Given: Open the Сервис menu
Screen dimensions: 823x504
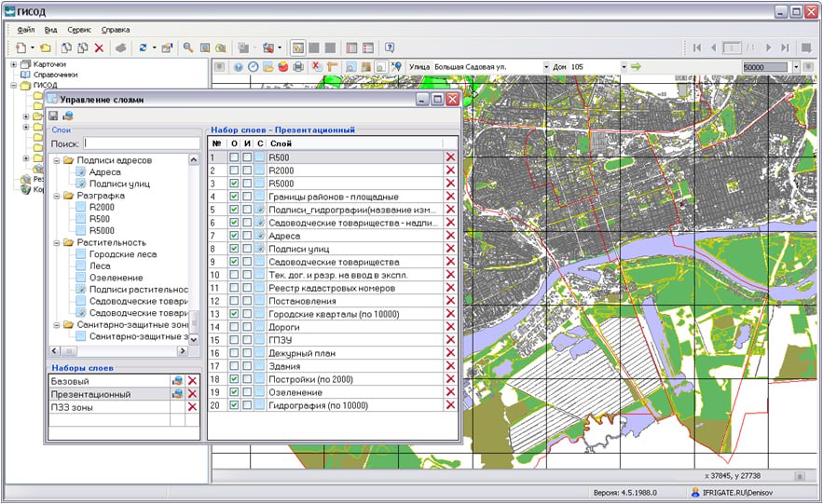Looking at the screenshot, I should click(79, 30).
